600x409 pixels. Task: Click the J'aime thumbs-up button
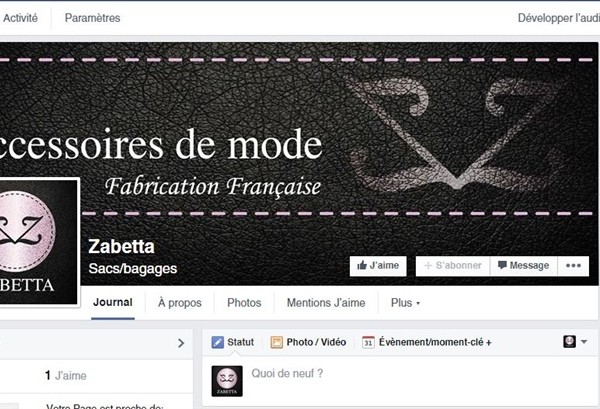(x=378, y=266)
